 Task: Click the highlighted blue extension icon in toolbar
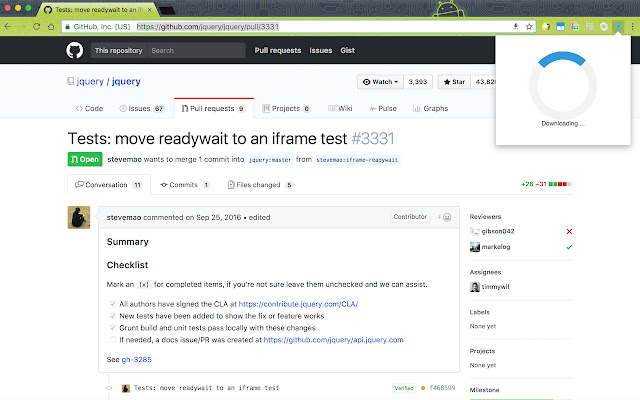pos(618,27)
